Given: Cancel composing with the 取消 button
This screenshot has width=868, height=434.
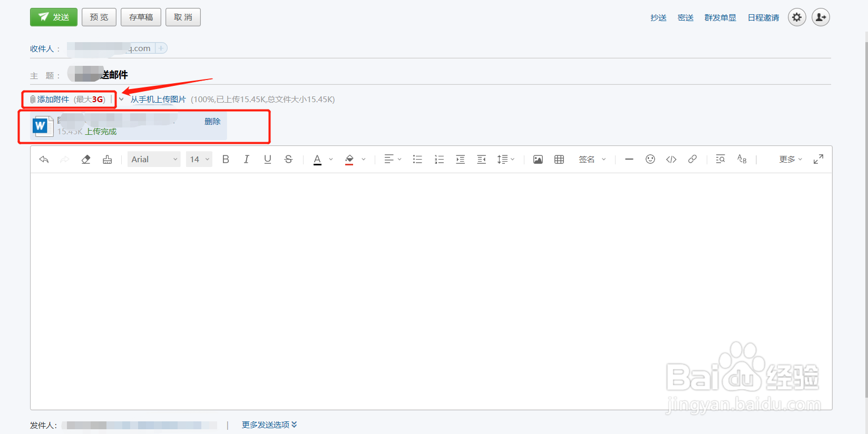Looking at the screenshot, I should point(183,17).
